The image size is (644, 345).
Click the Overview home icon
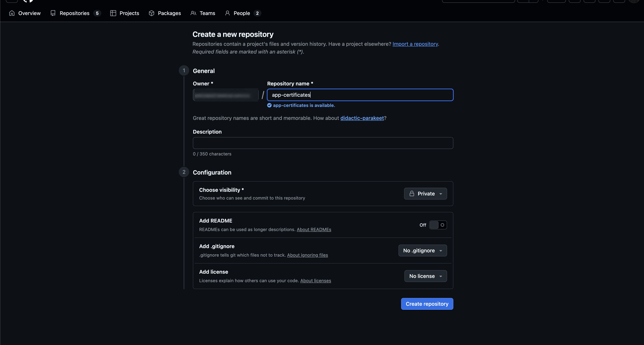(x=12, y=13)
